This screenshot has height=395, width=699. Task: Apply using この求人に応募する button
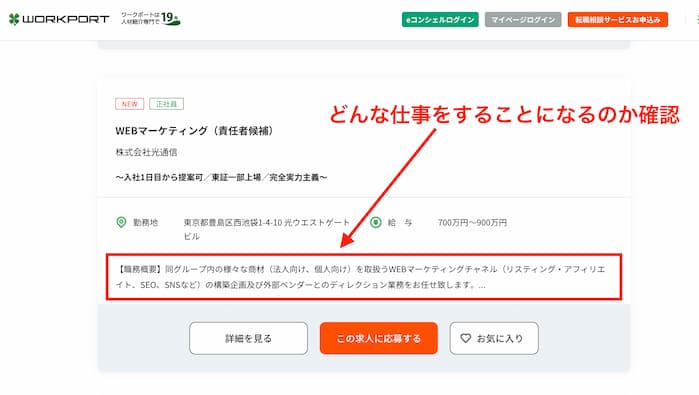tap(378, 338)
